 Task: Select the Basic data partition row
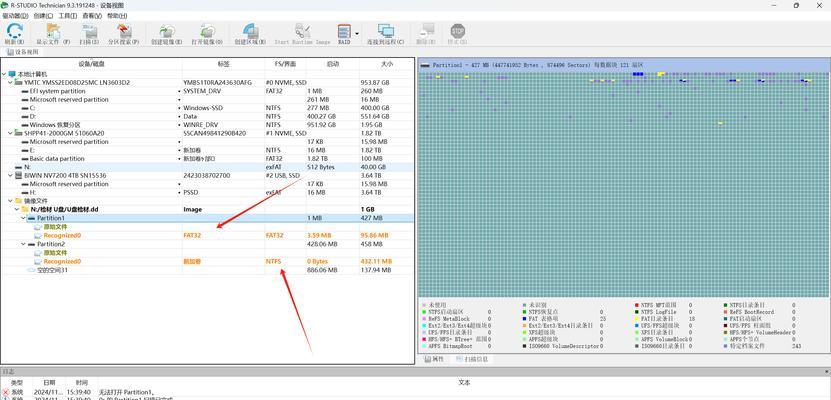pos(207,158)
